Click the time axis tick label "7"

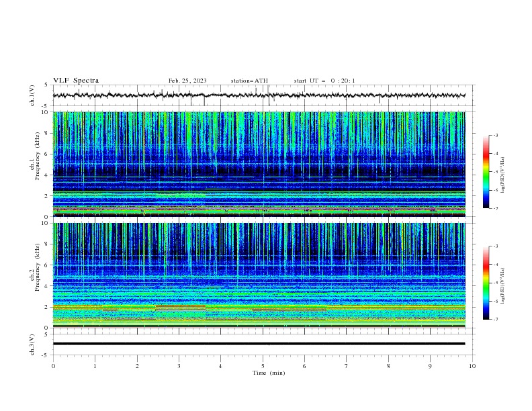click(x=347, y=366)
